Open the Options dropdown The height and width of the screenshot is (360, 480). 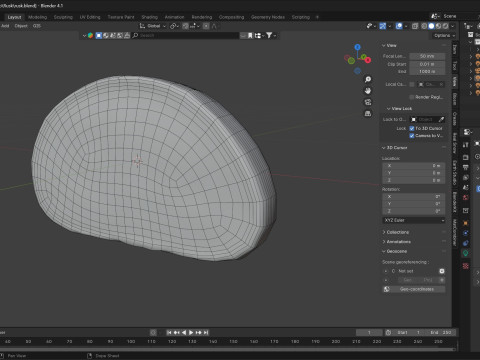[x=444, y=35]
